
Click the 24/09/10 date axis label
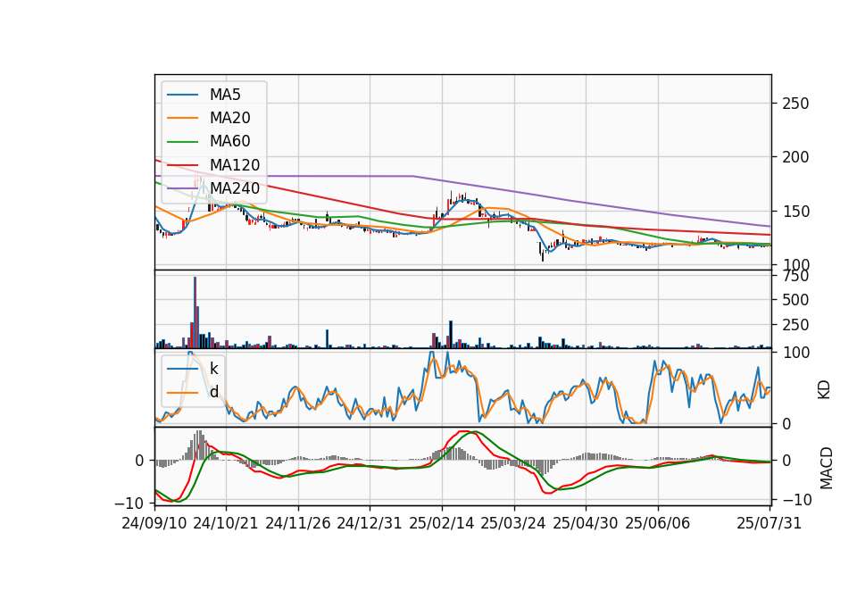(x=154, y=523)
